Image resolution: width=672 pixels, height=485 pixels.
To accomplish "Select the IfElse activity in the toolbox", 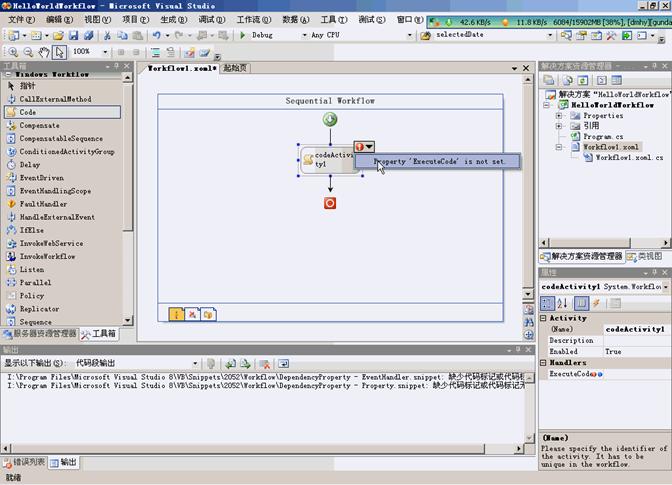I will pyautogui.click(x=63, y=230).
